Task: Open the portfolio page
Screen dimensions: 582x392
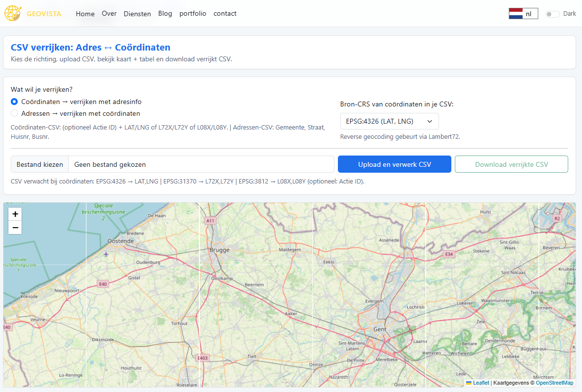Action: (x=193, y=14)
